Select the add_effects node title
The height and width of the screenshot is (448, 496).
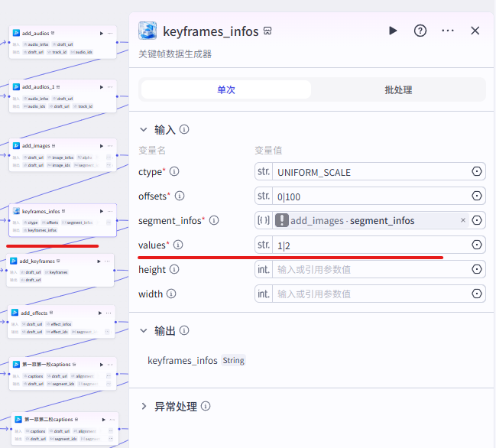[x=34, y=313]
